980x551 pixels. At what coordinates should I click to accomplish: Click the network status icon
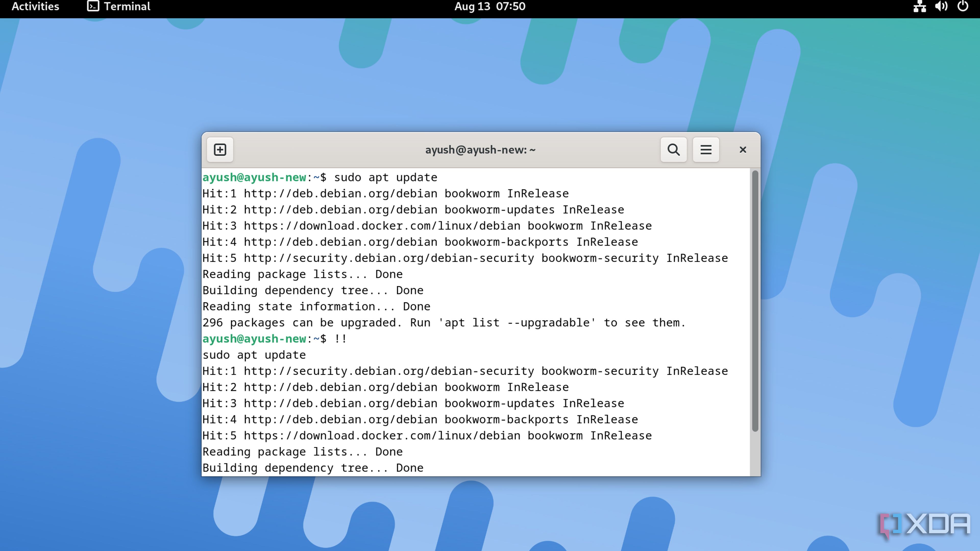pos(920,6)
